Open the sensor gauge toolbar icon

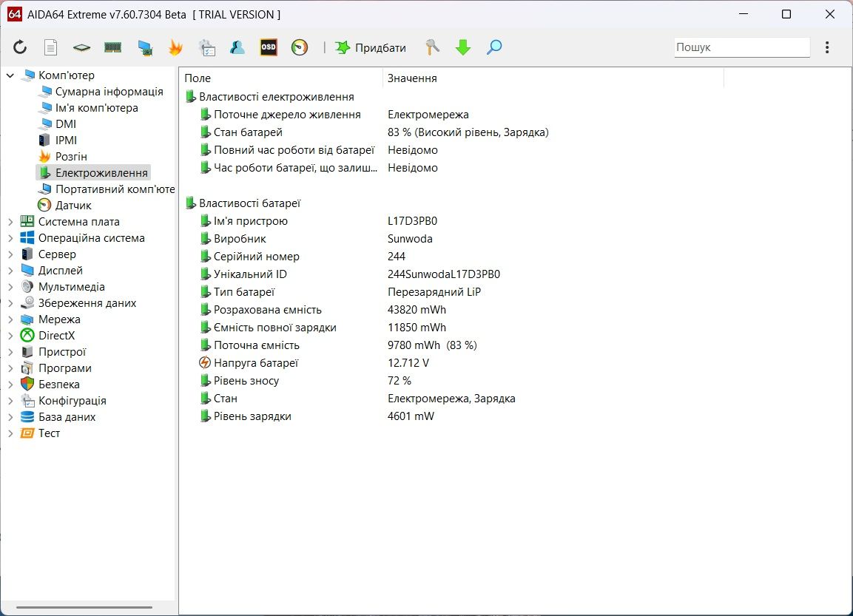[299, 47]
